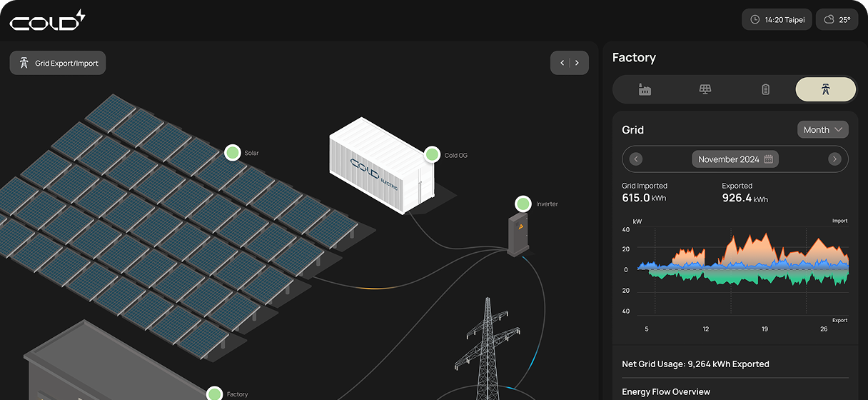This screenshot has height=400, width=868.
Task: Go to next view with right chevron
Action: 577,63
